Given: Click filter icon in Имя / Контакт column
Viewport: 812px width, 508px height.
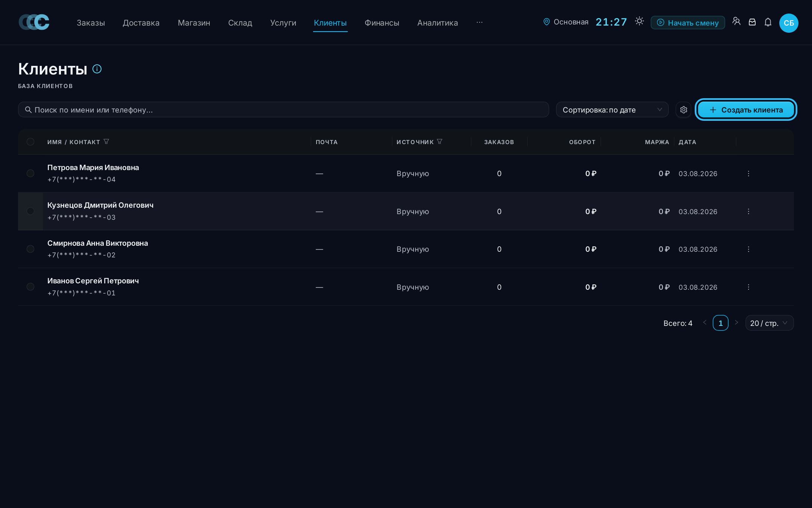Looking at the screenshot, I should pyautogui.click(x=106, y=141).
